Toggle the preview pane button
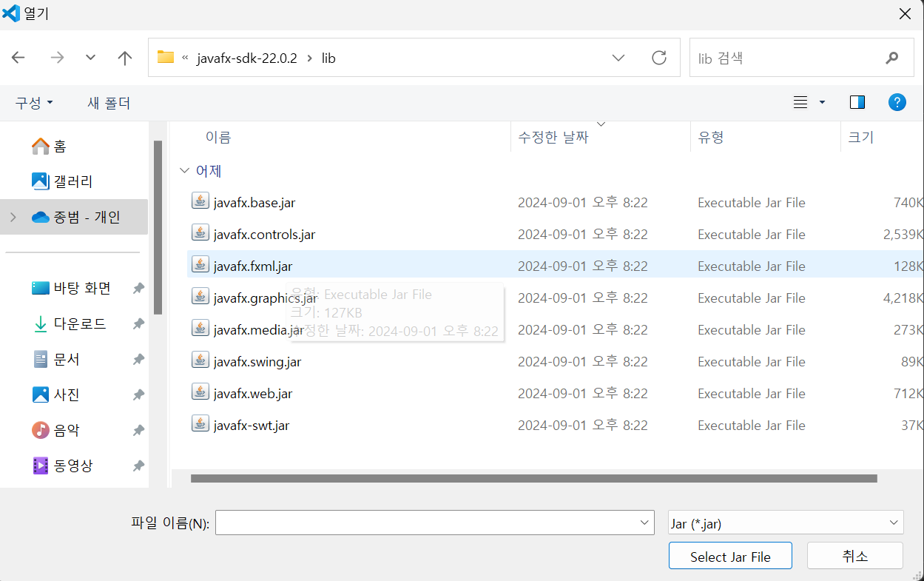 tap(857, 102)
